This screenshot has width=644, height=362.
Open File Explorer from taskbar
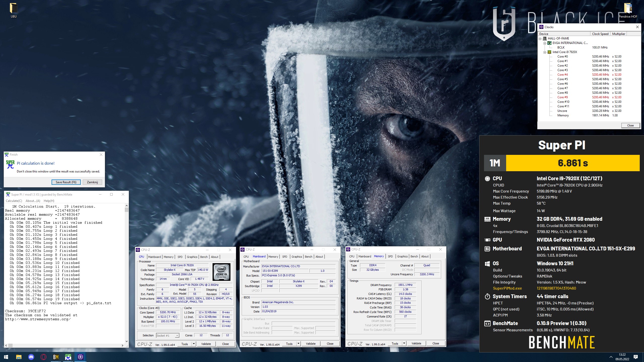coord(19,357)
